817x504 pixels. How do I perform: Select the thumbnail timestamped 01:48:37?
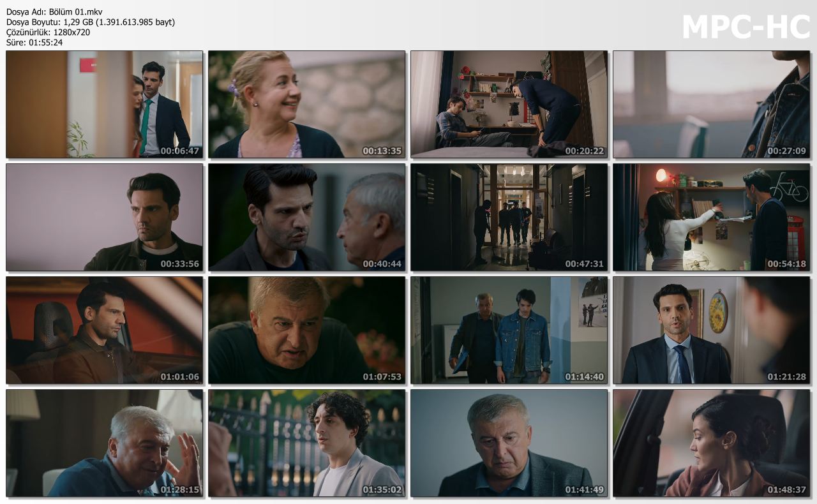711,443
